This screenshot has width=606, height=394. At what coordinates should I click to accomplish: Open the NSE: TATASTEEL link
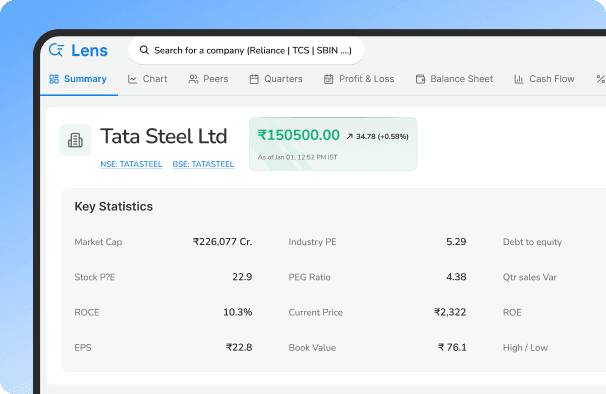[x=131, y=164]
